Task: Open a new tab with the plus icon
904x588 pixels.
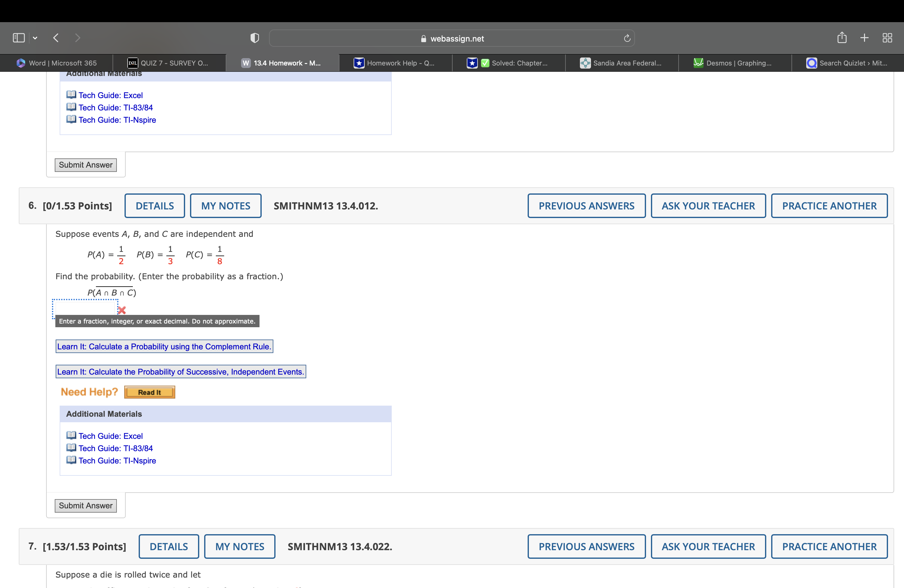Action: [864, 38]
